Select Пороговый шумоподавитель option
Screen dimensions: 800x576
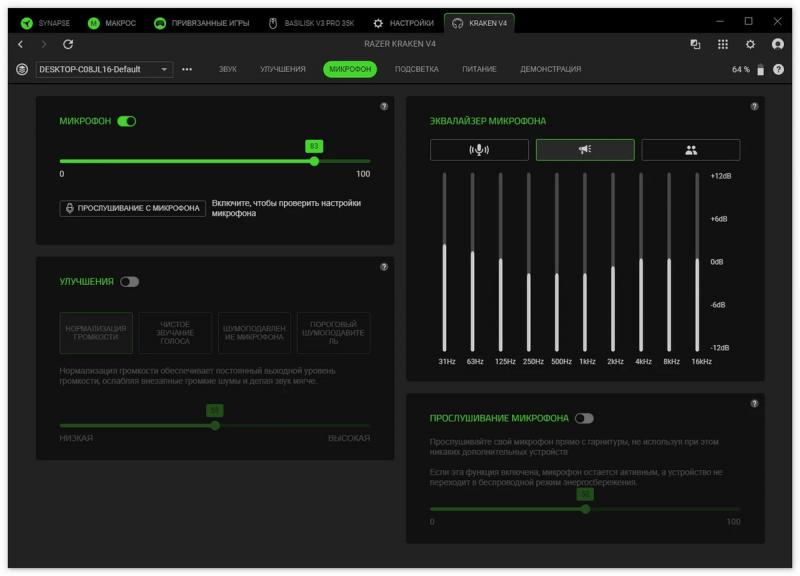333,333
